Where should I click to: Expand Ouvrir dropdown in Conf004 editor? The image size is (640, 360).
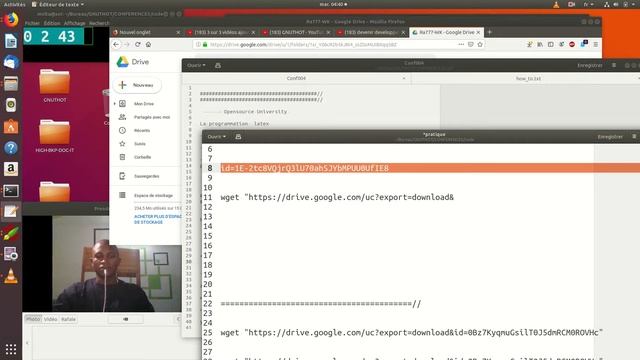tap(196, 65)
